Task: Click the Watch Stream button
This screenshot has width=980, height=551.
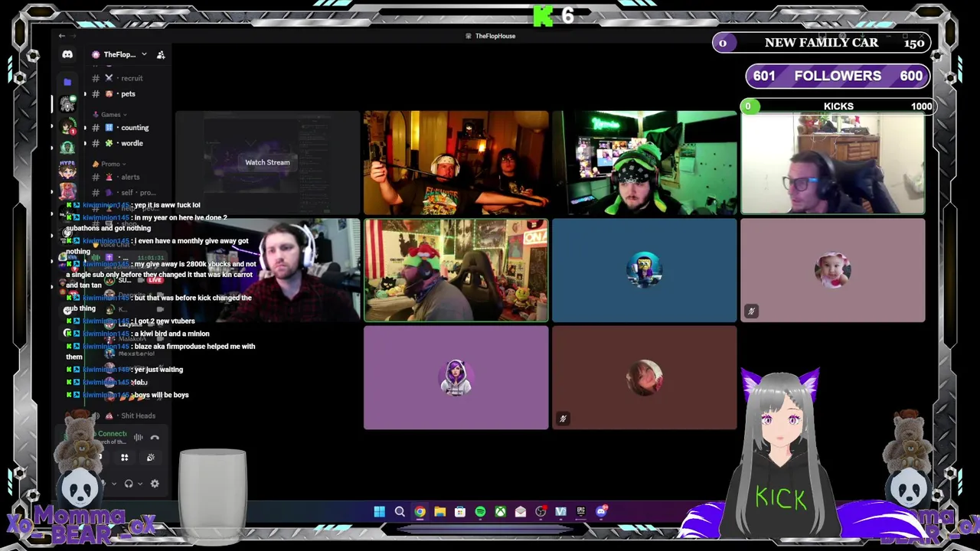Action: 267,162
